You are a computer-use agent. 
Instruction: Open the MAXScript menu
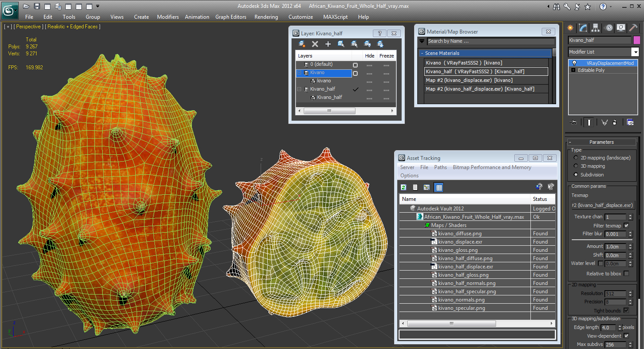point(335,17)
